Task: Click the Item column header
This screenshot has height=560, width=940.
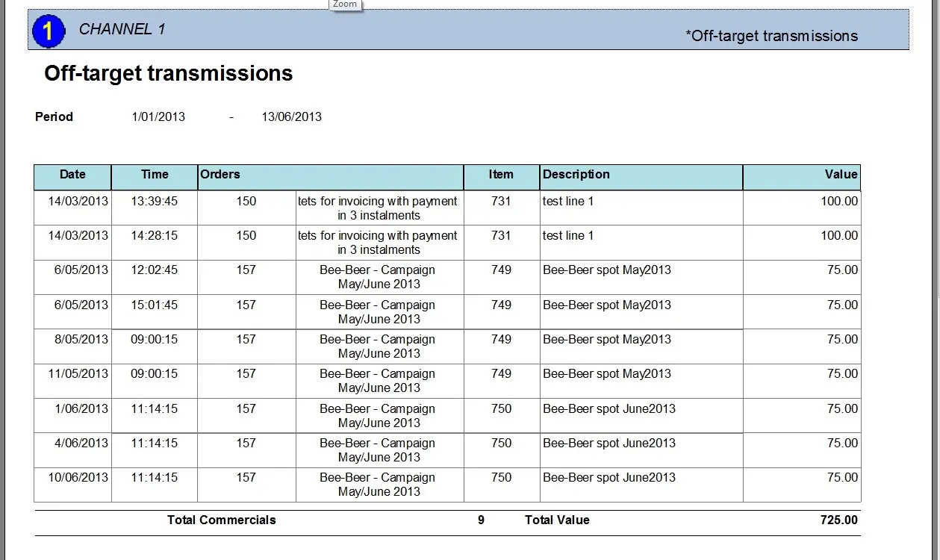Action: [501, 175]
